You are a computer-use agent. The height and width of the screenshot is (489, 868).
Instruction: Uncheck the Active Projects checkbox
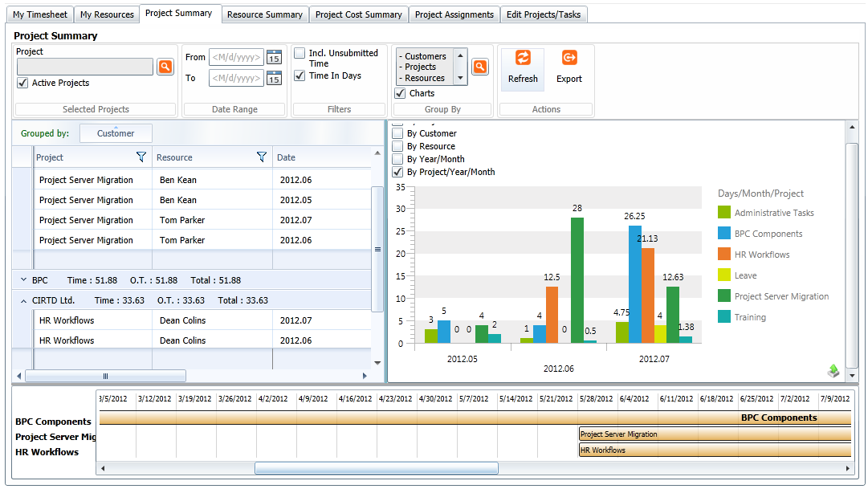[x=22, y=84]
